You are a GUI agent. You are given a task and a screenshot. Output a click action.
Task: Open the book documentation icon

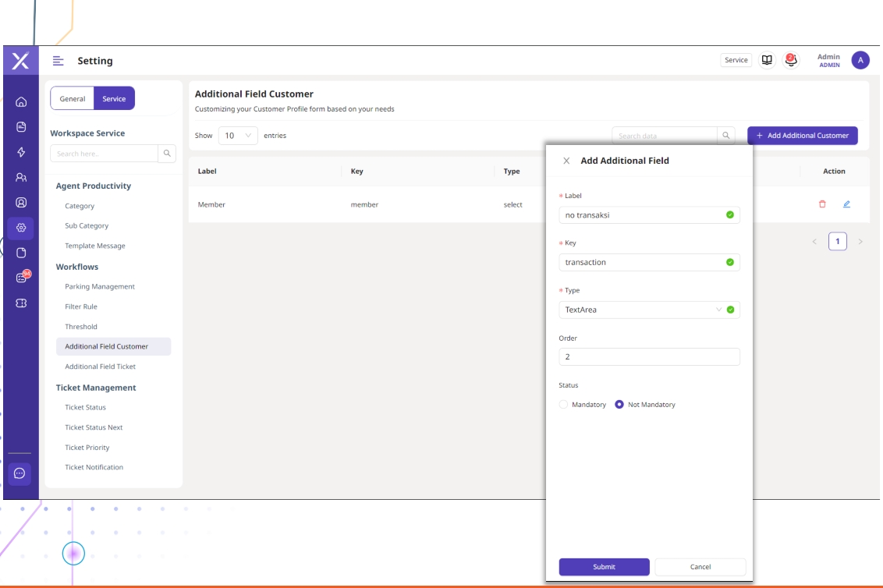click(767, 60)
